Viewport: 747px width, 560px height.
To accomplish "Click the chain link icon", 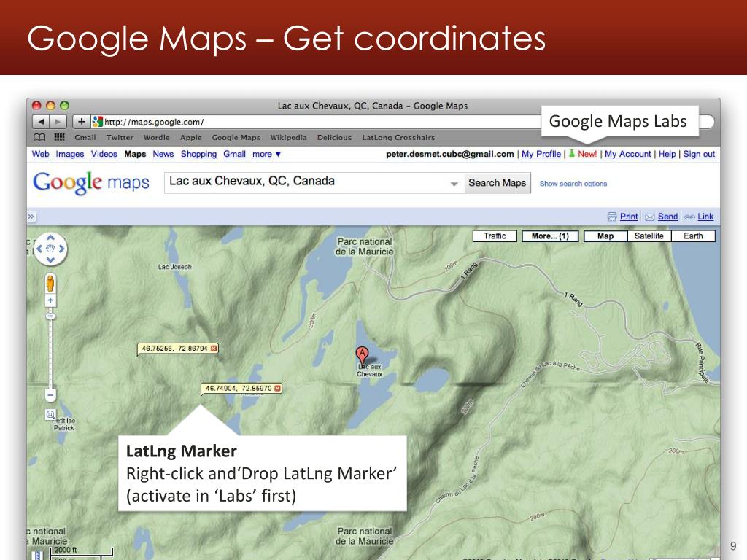I will click(x=689, y=217).
